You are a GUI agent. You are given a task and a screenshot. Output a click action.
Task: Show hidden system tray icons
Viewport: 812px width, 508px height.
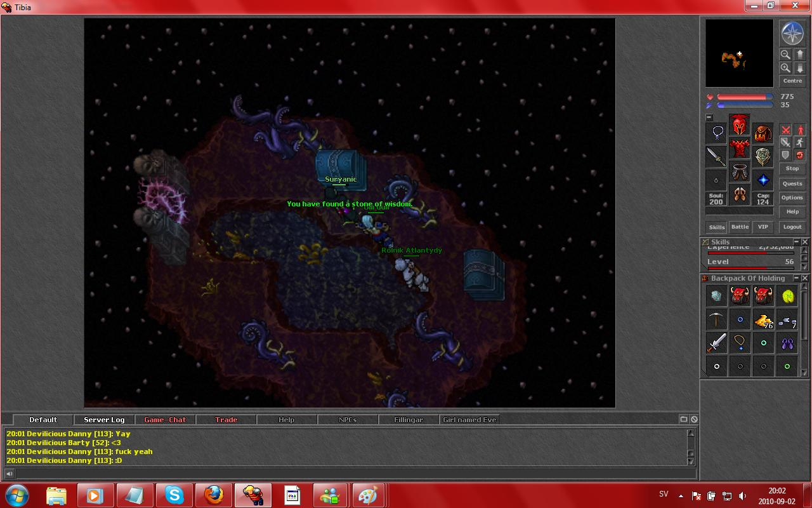[681, 495]
